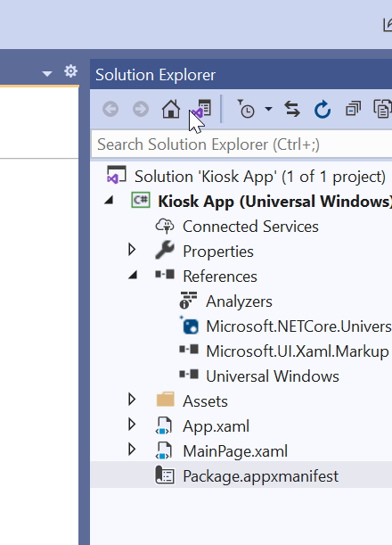
Task: Select the Properties item
Action: [218, 252]
